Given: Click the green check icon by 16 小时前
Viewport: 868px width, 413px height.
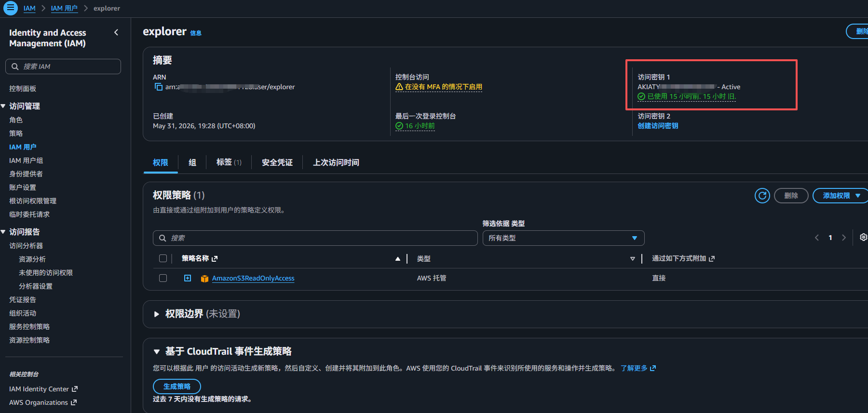Looking at the screenshot, I should click(x=399, y=126).
